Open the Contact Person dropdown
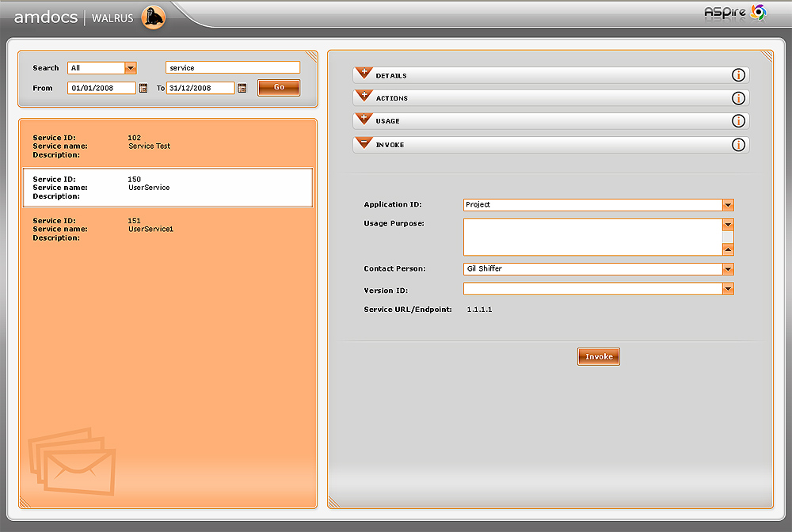The width and height of the screenshot is (792, 532). 728,269
